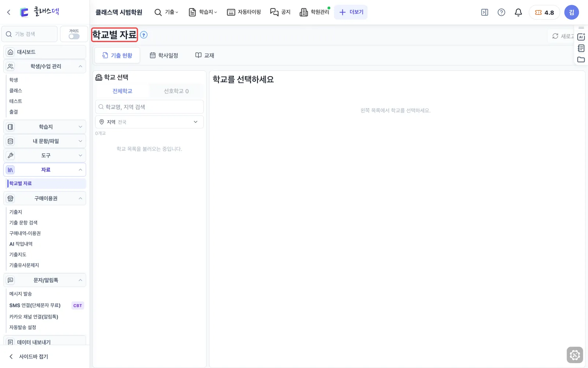Focus the 학교명, 지역 검색 field
The width and height of the screenshot is (588, 368).
pyautogui.click(x=149, y=107)
